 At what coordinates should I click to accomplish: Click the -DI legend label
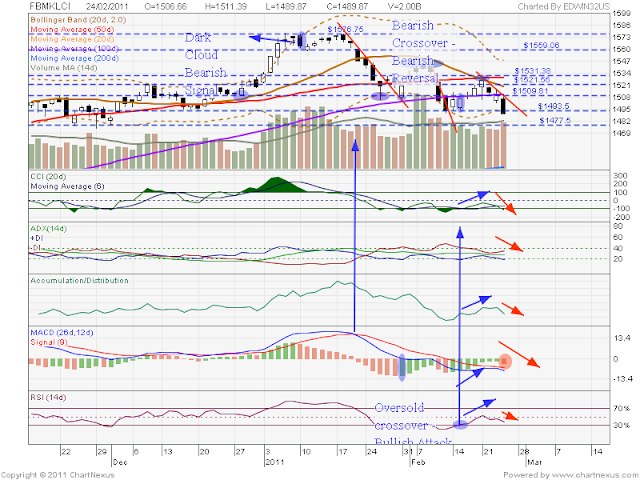36,248
